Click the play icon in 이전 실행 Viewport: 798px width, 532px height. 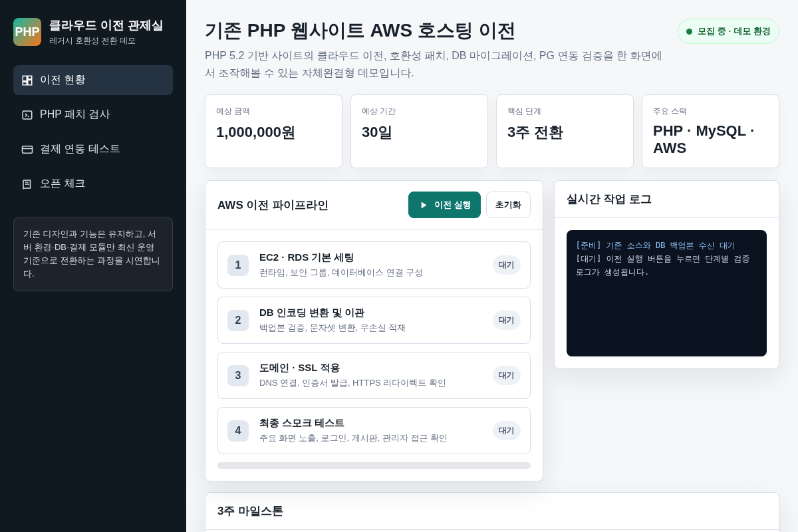[x=424, y=205]
